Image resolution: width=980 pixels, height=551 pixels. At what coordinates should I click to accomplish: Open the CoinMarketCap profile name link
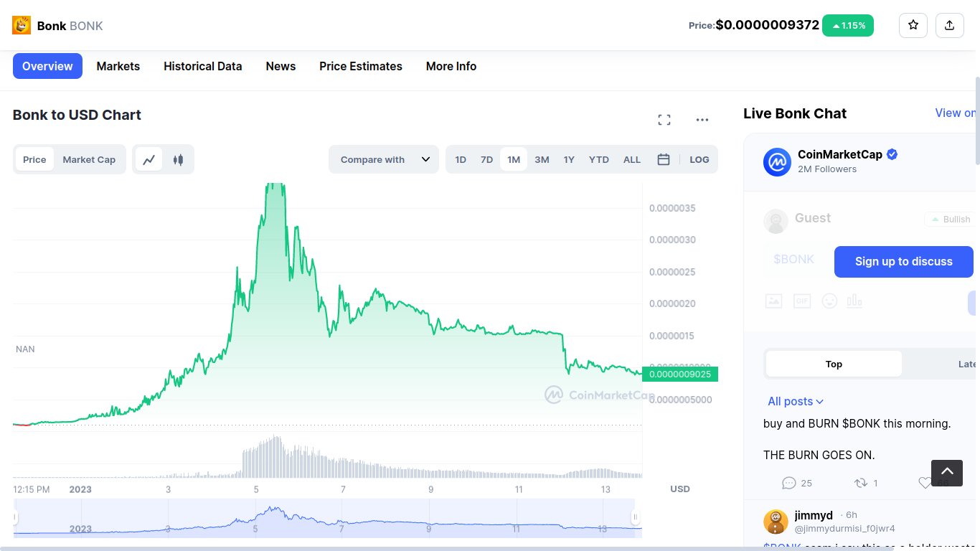point(840,154)
